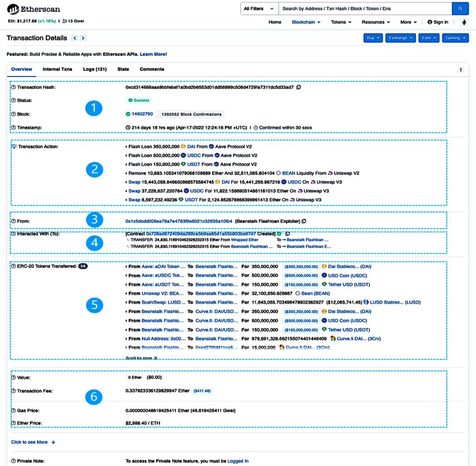This screenshot has width=476, height=466.
Task: Click first Swap link for DAI
Action: pos(134,182)
